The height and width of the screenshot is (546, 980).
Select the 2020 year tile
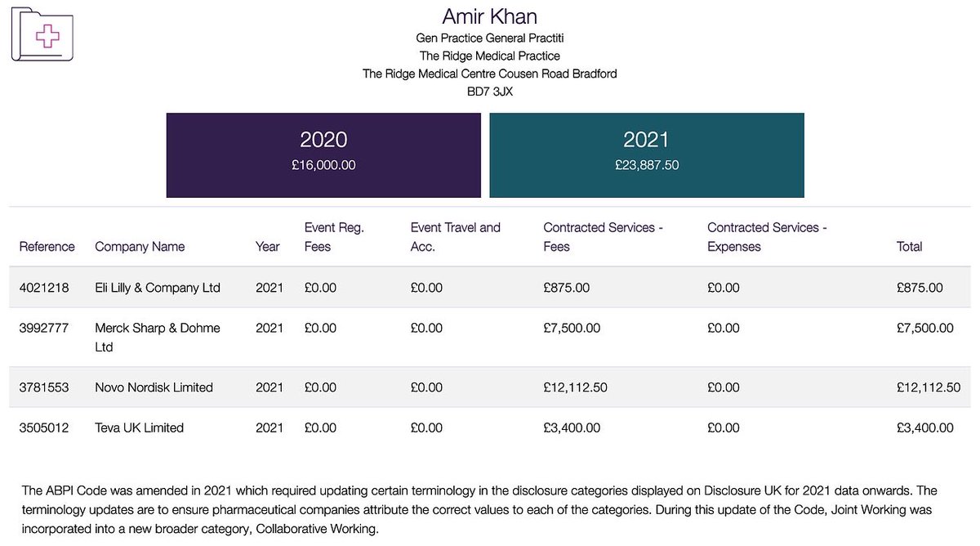point(323,154)
